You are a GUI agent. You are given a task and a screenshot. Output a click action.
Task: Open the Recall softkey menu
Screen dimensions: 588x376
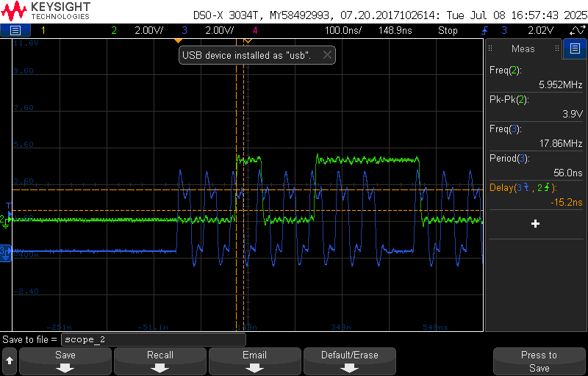point(159,361)
